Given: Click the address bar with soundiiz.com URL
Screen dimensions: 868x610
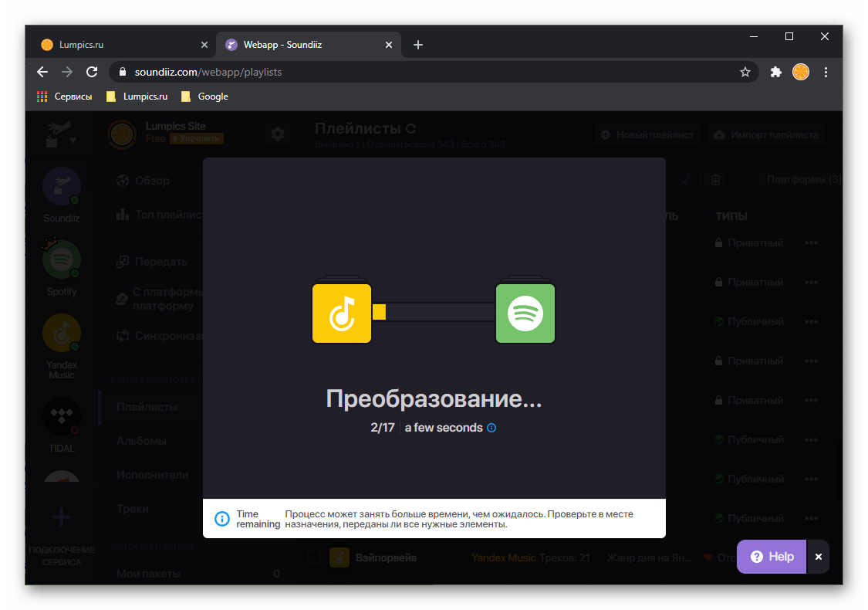Looking at the screenshot, I should pos(424,72).
